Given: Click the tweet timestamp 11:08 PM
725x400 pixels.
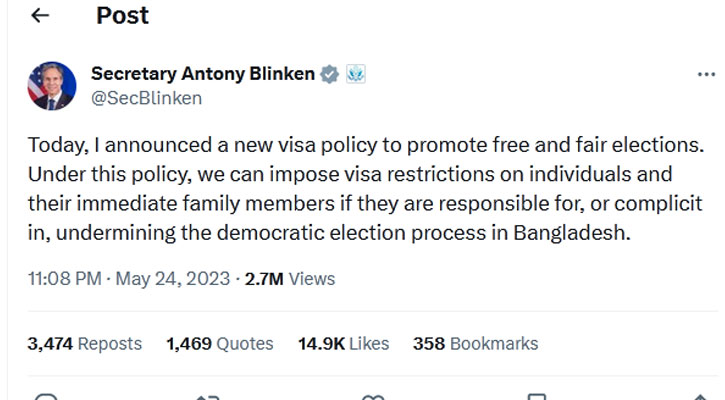Looking at the screenshot, I should point(65,278).
